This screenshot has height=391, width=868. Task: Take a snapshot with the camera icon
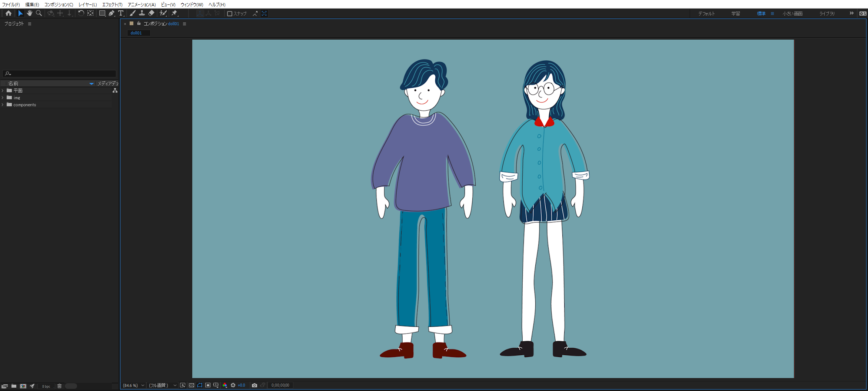tap(255, 385)
